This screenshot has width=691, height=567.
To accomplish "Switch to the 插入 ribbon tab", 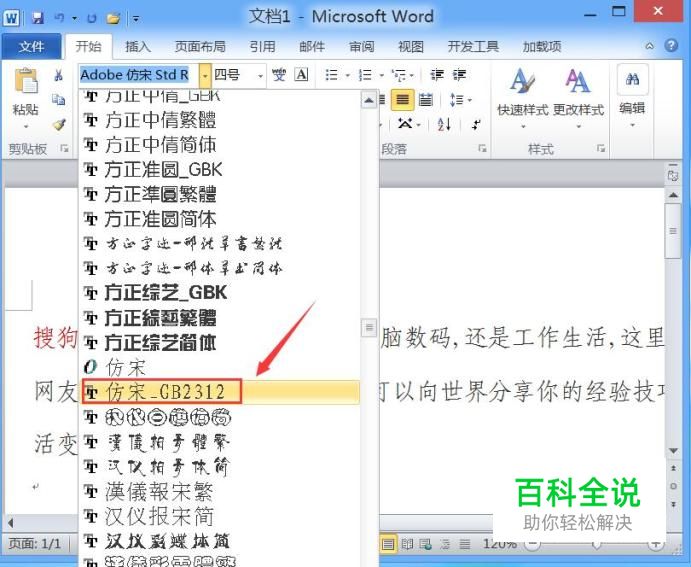I will click(x=137, y=46).
